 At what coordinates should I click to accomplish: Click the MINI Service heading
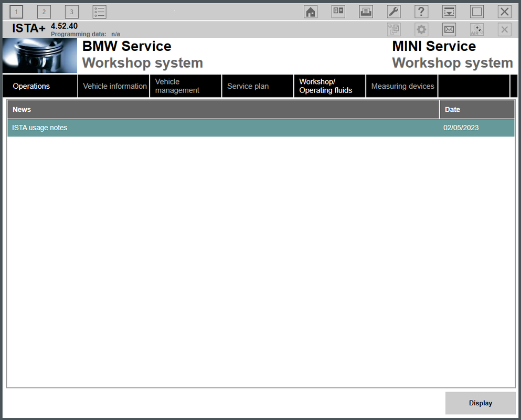pos(434,46)
